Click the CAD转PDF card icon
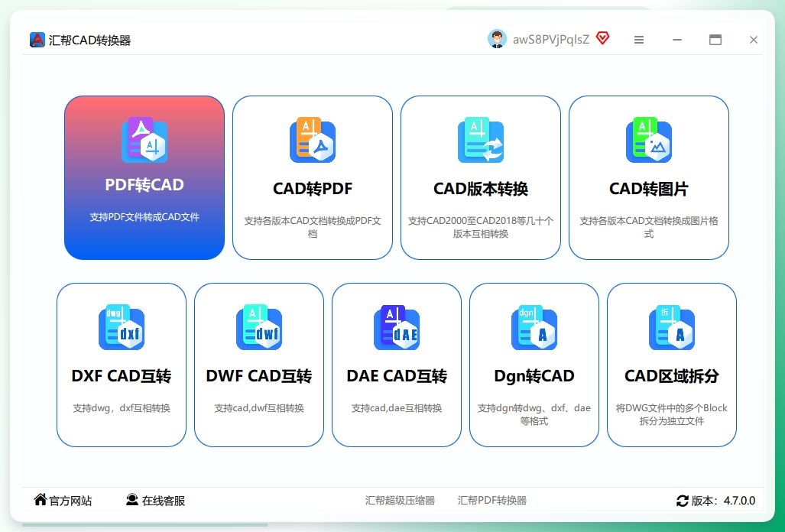The height and width of the screenshot is (532, 785). click(313, 140)
